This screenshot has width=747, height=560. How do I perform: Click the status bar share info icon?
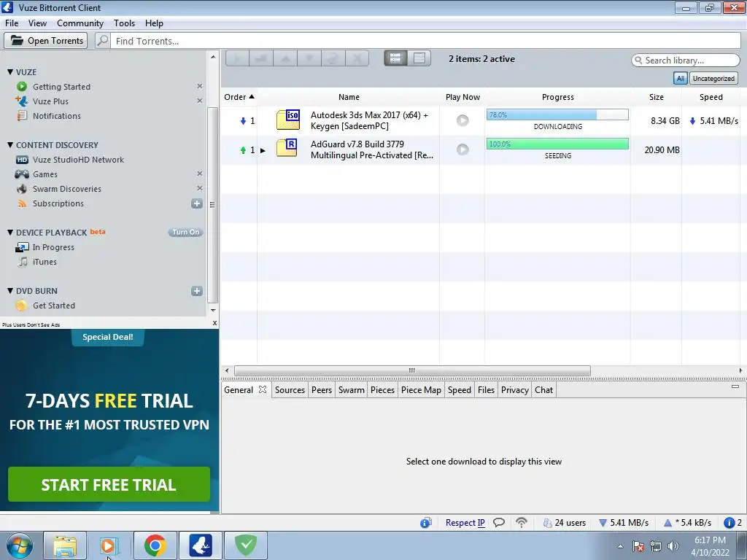pos(425,523)
